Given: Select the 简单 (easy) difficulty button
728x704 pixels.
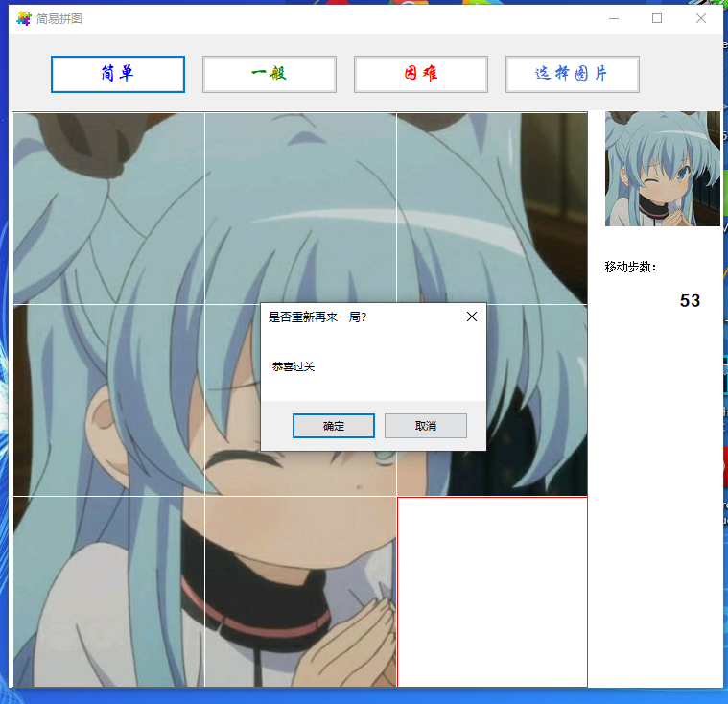Looking at the screenshot, I should click(118, 74).
